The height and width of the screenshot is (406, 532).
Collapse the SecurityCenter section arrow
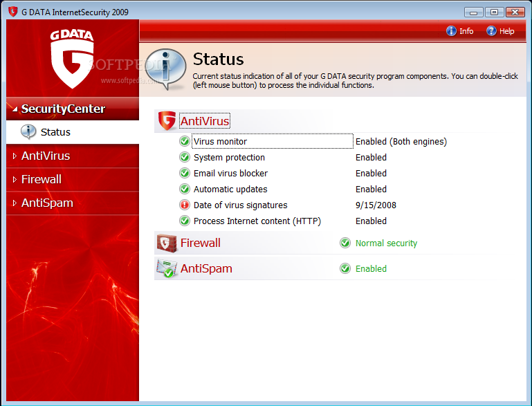click(x=15, y=109)
